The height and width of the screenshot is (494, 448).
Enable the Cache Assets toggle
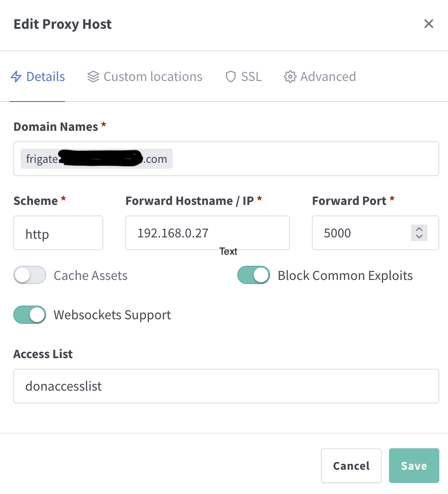point(30,275)
